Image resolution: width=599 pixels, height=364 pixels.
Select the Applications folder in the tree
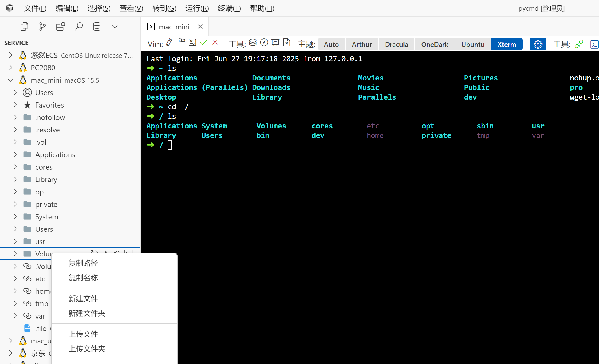click(x=55, y=155)
